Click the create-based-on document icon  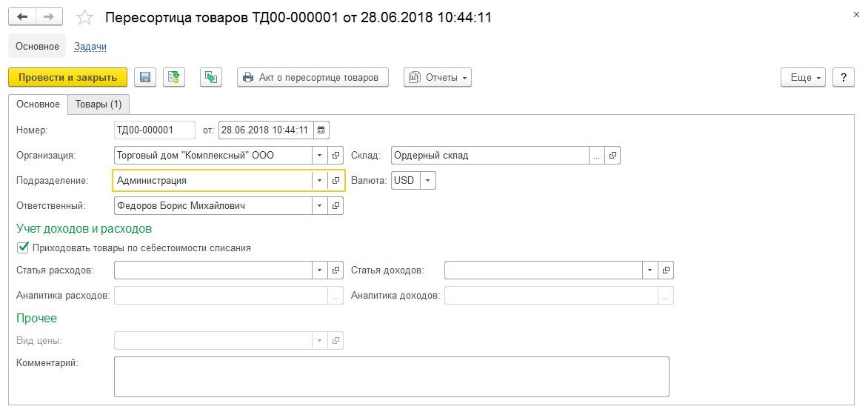(x=211, y=78)
